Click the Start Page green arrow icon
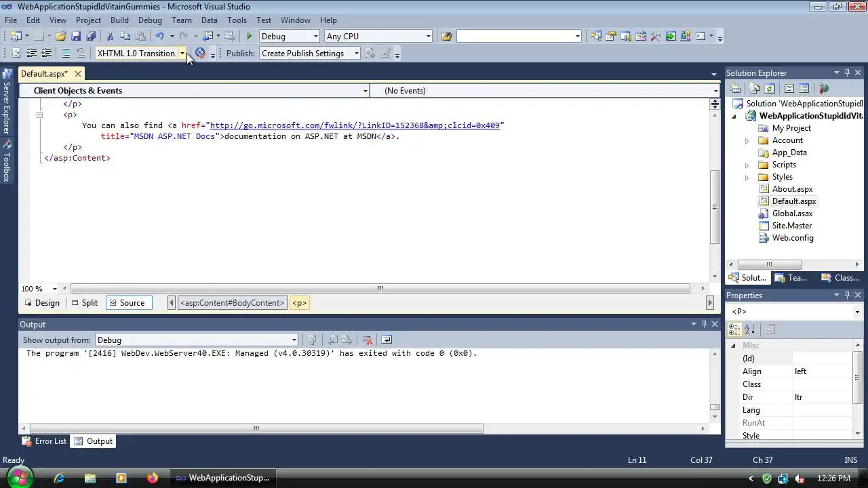 click(671, 37)
